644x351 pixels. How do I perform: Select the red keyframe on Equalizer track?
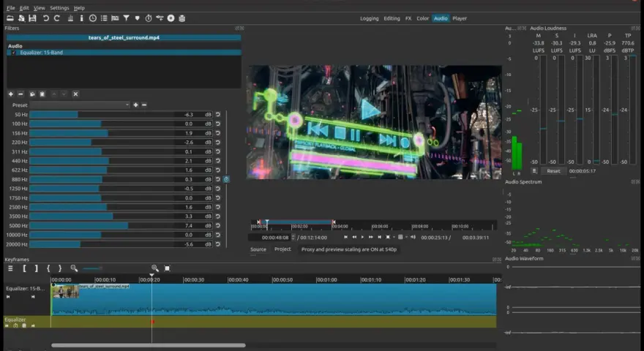pyautogui.click(x=153, y=322)
